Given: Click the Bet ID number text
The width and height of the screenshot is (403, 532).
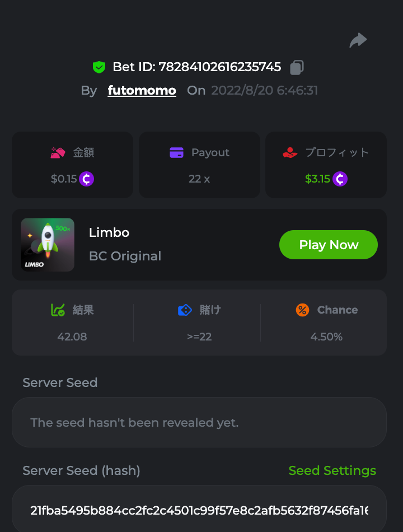Looking at the screenshot, I should [x=219, y=67].
